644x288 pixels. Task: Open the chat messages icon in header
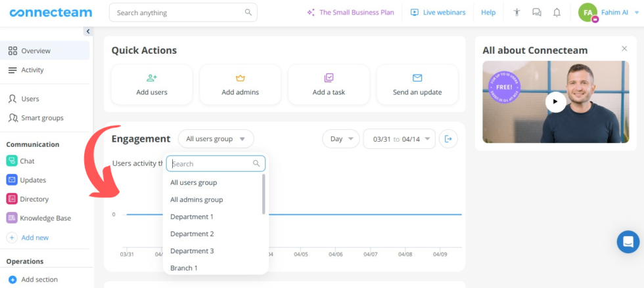pos(537,12)
